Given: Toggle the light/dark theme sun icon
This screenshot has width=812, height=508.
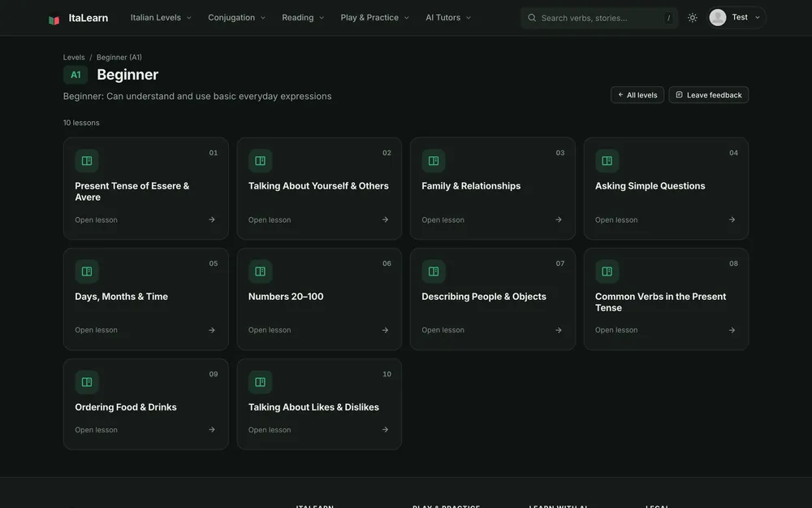Looking at the screenshot, I should pos(693,18).
